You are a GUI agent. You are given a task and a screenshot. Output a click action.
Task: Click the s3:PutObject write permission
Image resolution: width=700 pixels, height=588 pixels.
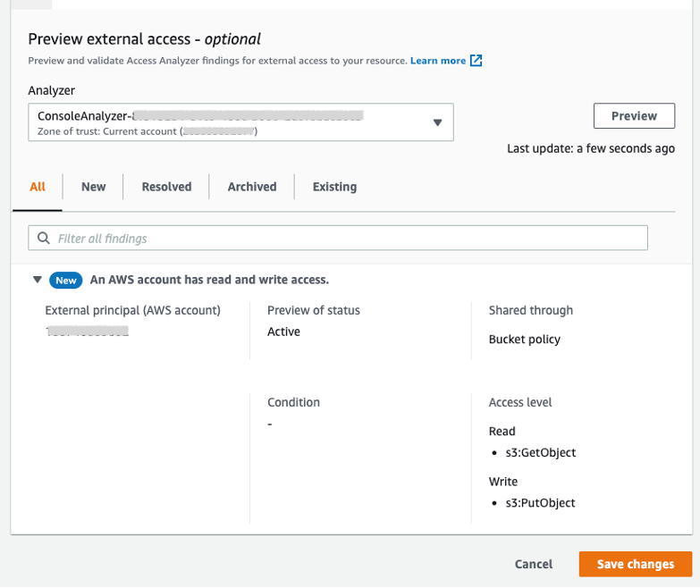540,503
